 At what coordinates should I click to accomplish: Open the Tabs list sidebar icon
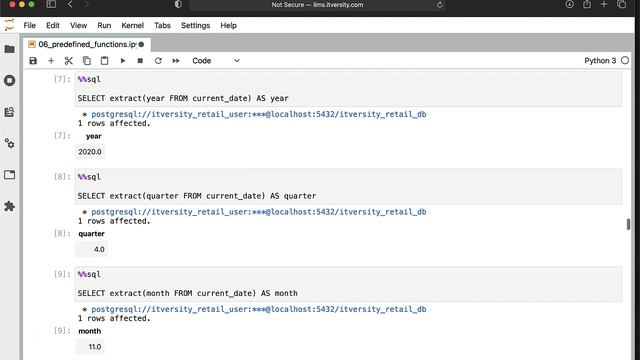pyautogui.click(x=9, y=175)
